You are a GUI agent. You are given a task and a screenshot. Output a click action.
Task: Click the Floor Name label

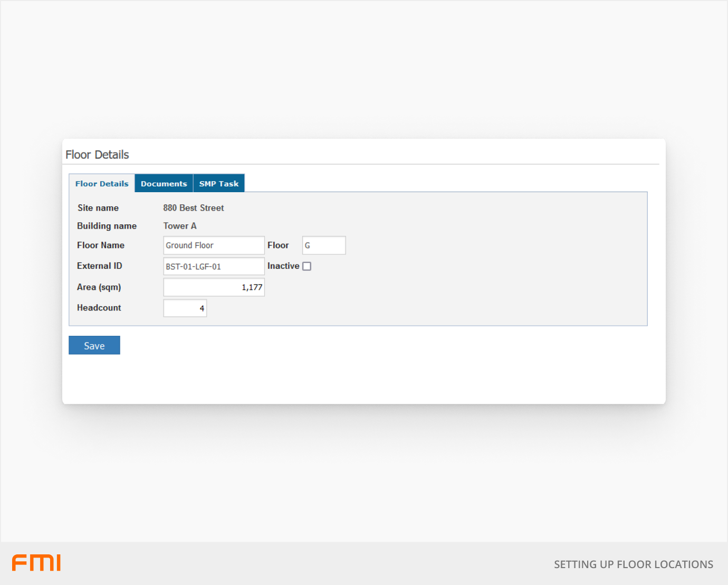(101, 246)
